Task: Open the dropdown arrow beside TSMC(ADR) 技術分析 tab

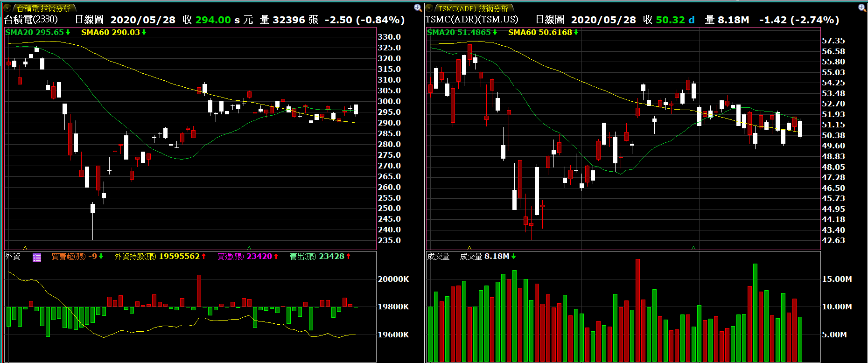Action: click(429, 8)
